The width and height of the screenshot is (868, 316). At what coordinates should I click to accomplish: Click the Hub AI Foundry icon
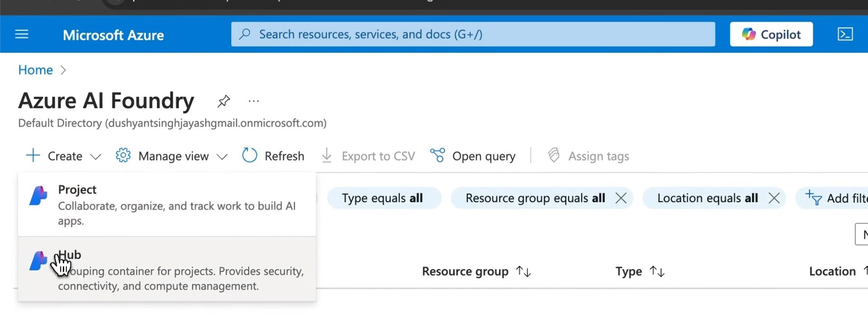coord(38,261)
